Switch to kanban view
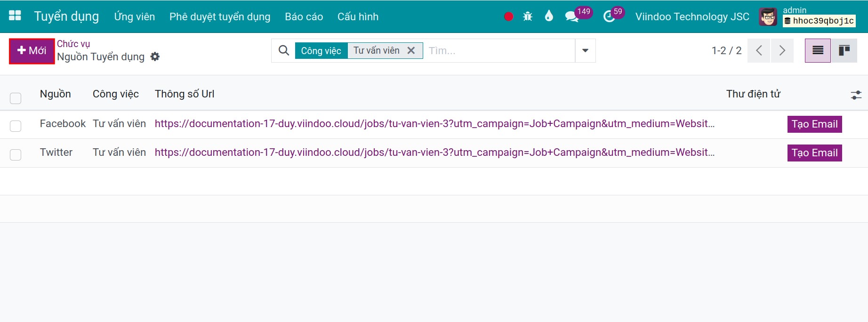Screen dimensions: 868x322 click(844, 50)
